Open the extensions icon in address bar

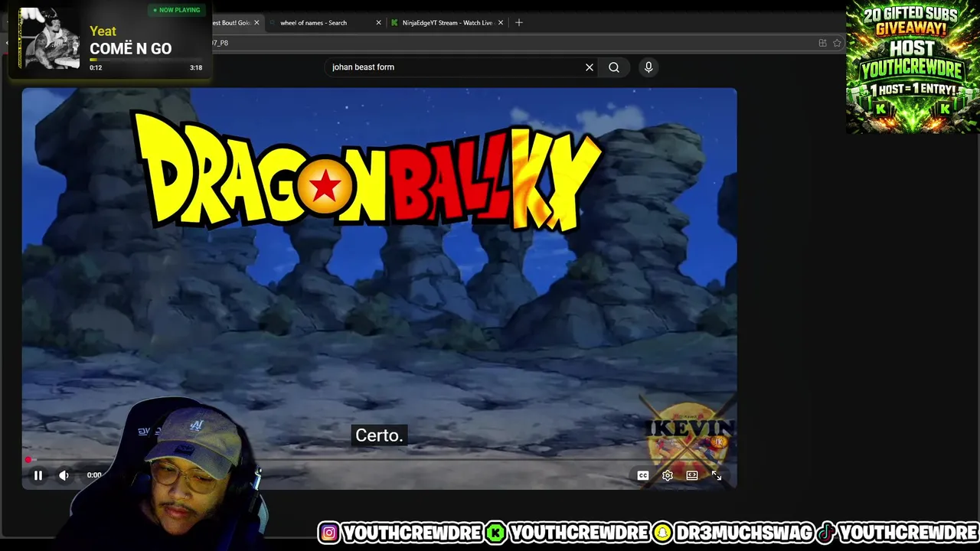pos(822,43)
